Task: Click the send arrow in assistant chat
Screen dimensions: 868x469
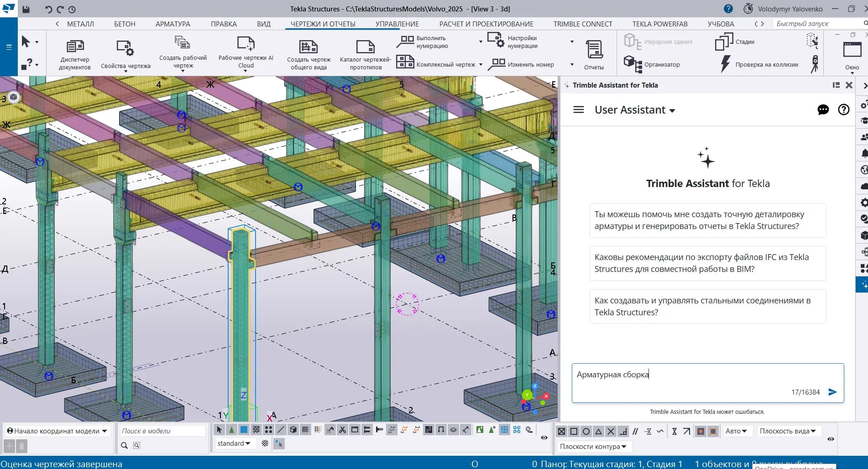Action: pos(832,392)
